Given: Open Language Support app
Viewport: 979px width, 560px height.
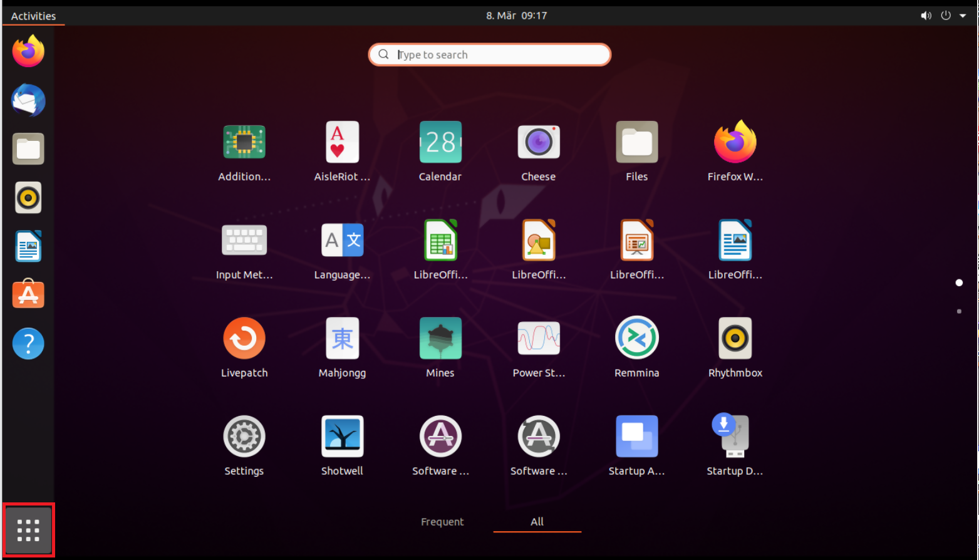Looking at the screenshot, I should 342,241.
